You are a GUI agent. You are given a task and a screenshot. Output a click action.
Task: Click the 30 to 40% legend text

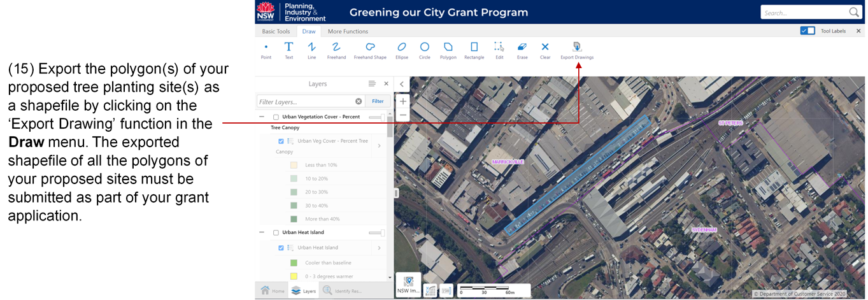coord(317,205)
